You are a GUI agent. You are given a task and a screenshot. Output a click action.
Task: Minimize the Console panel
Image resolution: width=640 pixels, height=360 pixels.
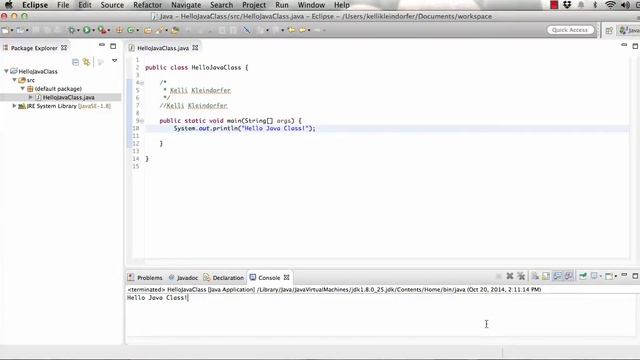click(624, 275)
